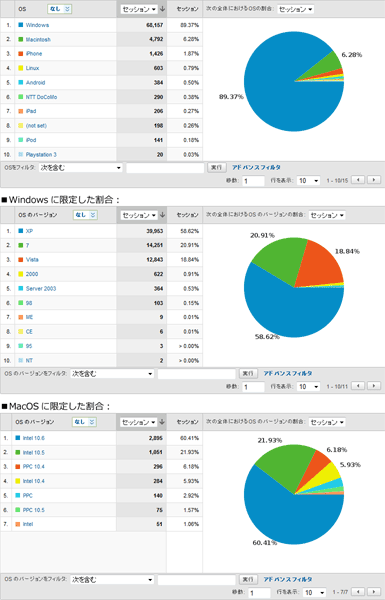This screenshot has width=385, height=600.
Task: Click the Windows version filter text field
Action: click(197, 373)
